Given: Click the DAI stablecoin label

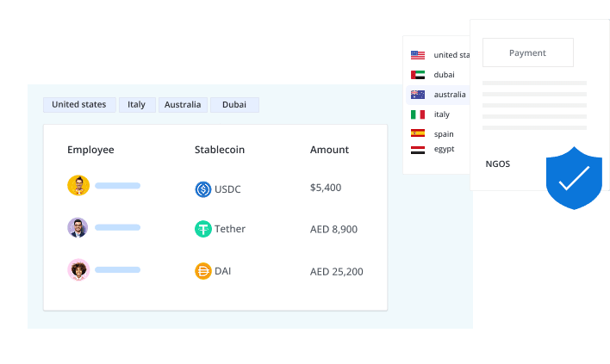Looking at the screenshot, I should click(x=222, y=271).
